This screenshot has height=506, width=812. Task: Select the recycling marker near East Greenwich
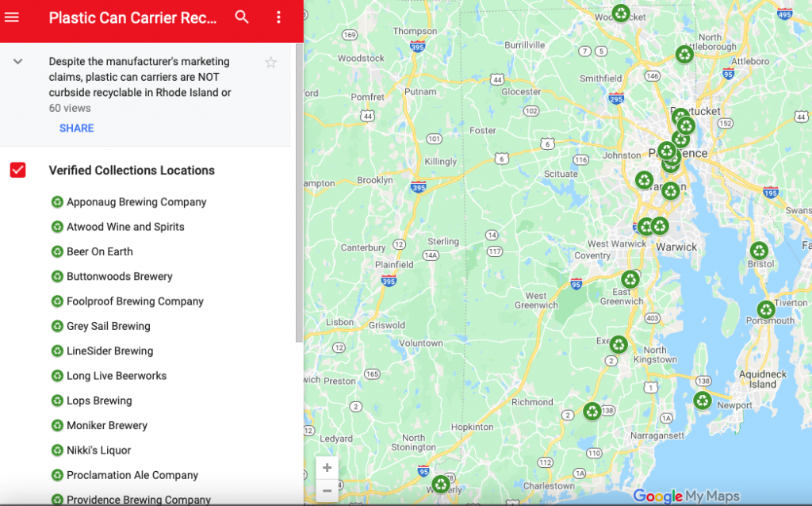(630, 278)
